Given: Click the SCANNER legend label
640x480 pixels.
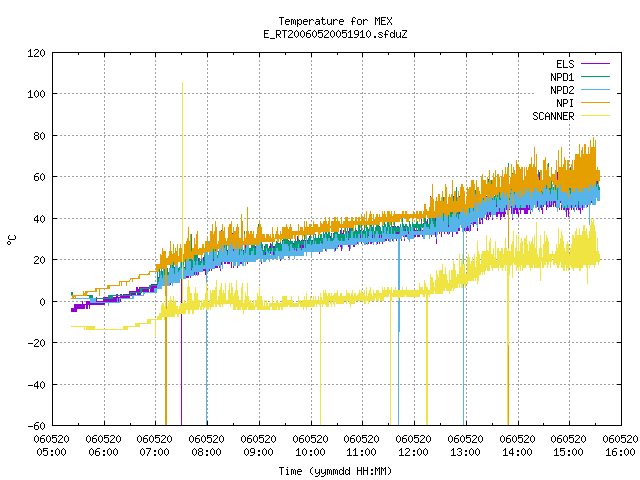Looking at the screenshot, I should point(553,116).
